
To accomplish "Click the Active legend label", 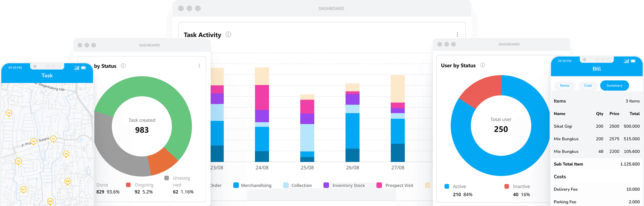I will (x=459, y=187).
